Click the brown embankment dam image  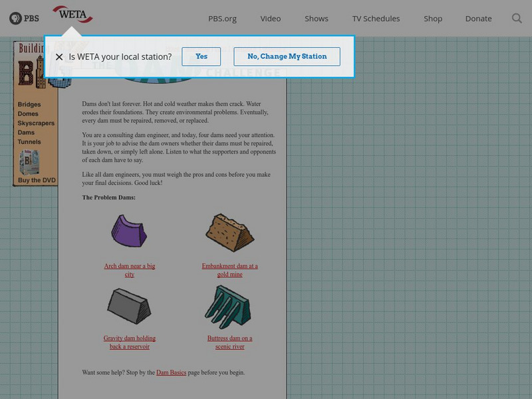tap(229, 232)
